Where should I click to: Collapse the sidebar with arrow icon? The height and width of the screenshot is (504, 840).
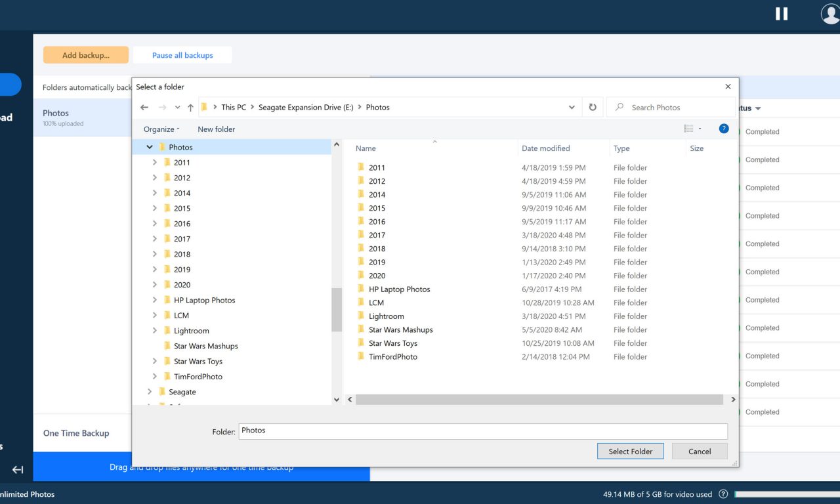[x=18, y=469]
